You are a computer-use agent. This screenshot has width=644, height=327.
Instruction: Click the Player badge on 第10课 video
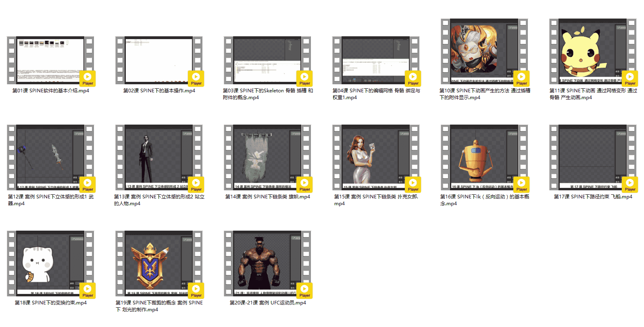[521, 79]
